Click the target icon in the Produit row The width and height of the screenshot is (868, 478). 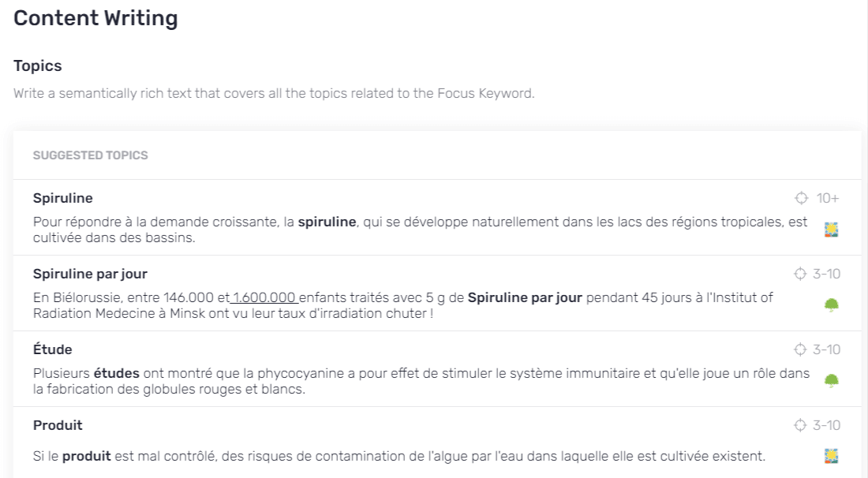pyautogui.click(x=800, y=426)
